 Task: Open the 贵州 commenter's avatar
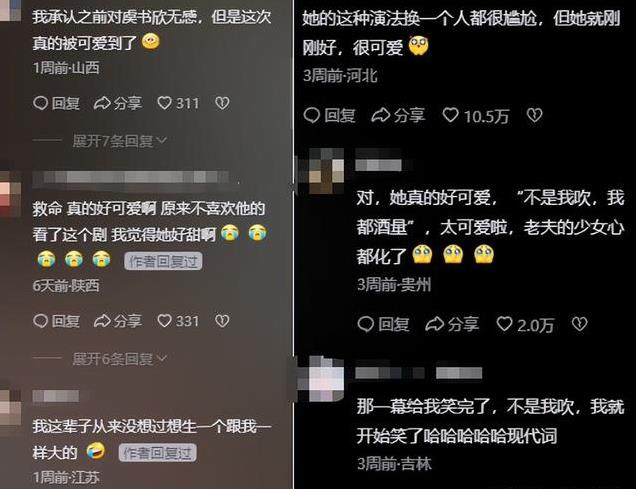click(x=322, y=170)
